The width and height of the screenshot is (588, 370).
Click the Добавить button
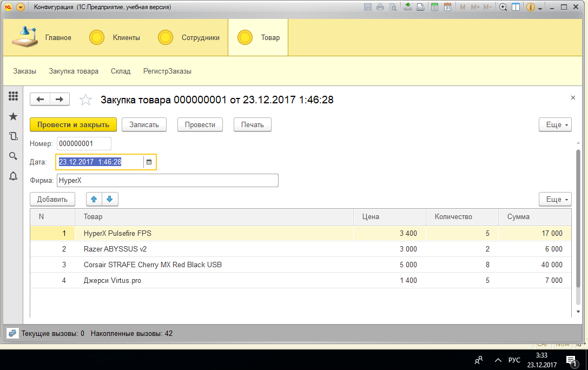(x=52, y=200)
